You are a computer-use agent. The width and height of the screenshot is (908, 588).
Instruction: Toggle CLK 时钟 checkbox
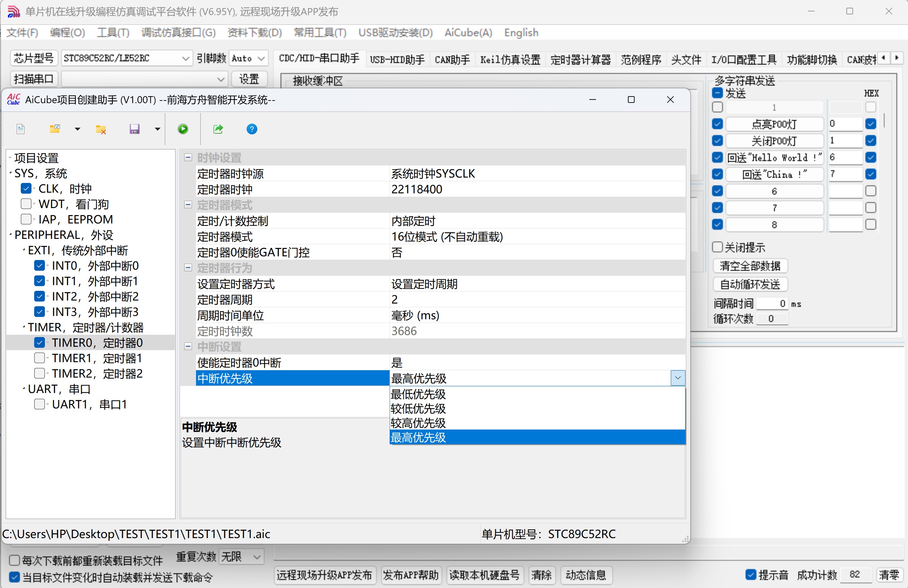pos(26,189)
